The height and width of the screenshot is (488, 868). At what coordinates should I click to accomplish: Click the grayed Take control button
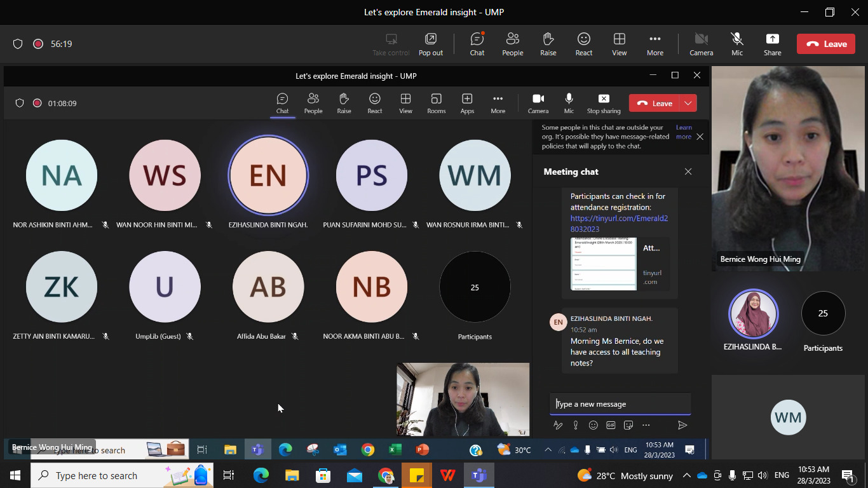(x=391, y=44)
